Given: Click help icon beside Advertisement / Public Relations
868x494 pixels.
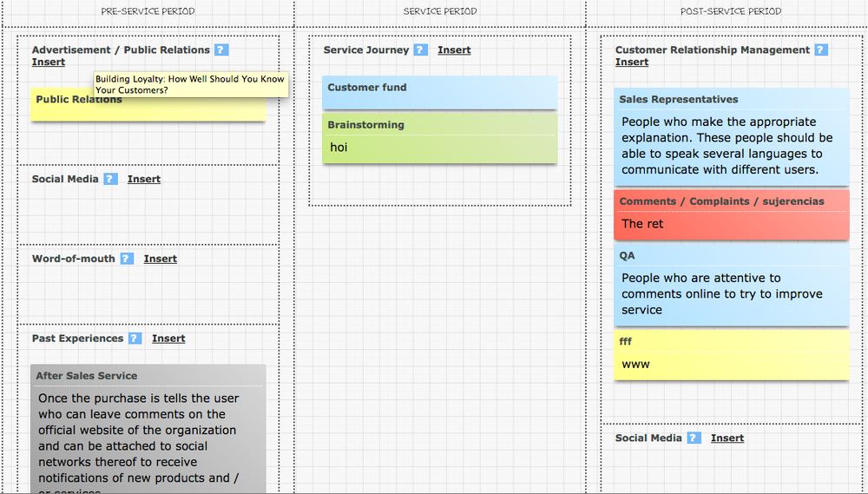Looking at the screenshot, I should (x=221, y=50).
